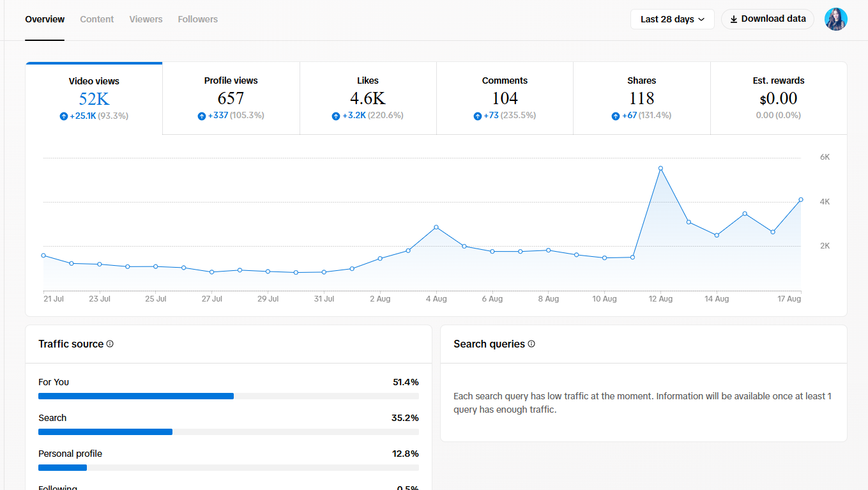Screen dimensions: 868x490
Task: Click the 4 Aug chart data point
Action: tap(436, 227)
